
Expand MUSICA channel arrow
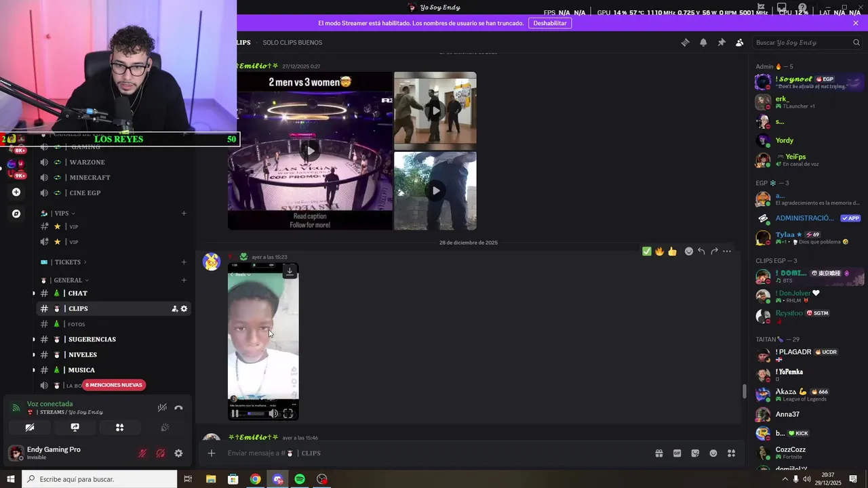(x=34, y=370)
